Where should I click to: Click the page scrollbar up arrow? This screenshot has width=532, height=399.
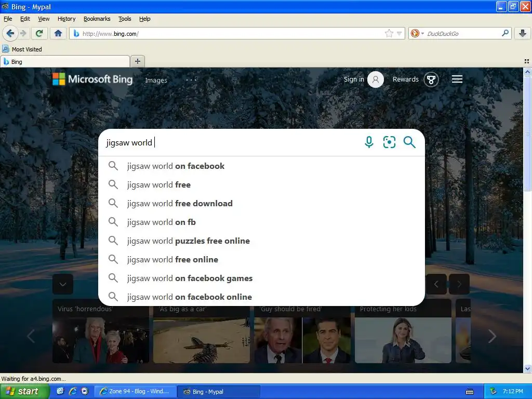527,72
